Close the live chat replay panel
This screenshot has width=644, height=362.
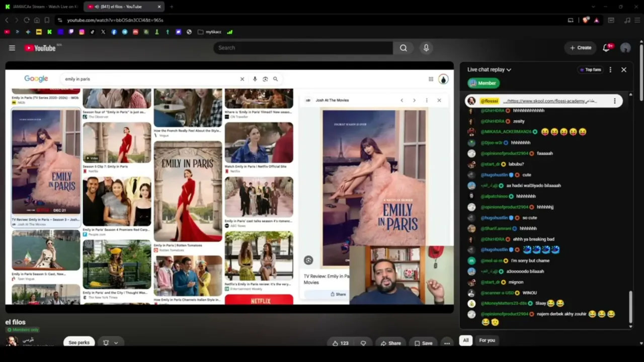(x=624, y=70)
